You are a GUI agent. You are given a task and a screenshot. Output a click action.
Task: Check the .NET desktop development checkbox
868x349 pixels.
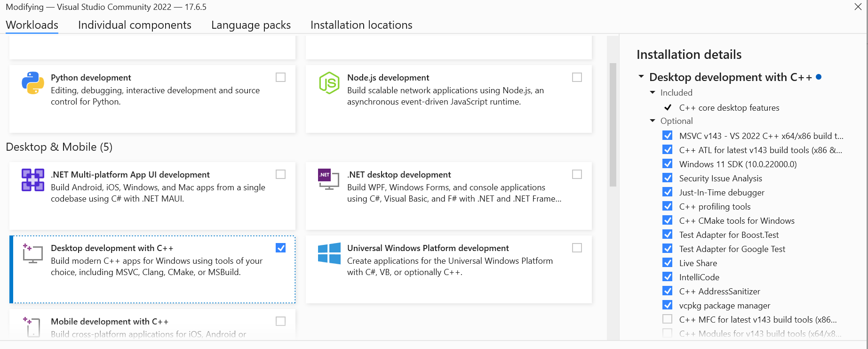click(x=577, y=174)
